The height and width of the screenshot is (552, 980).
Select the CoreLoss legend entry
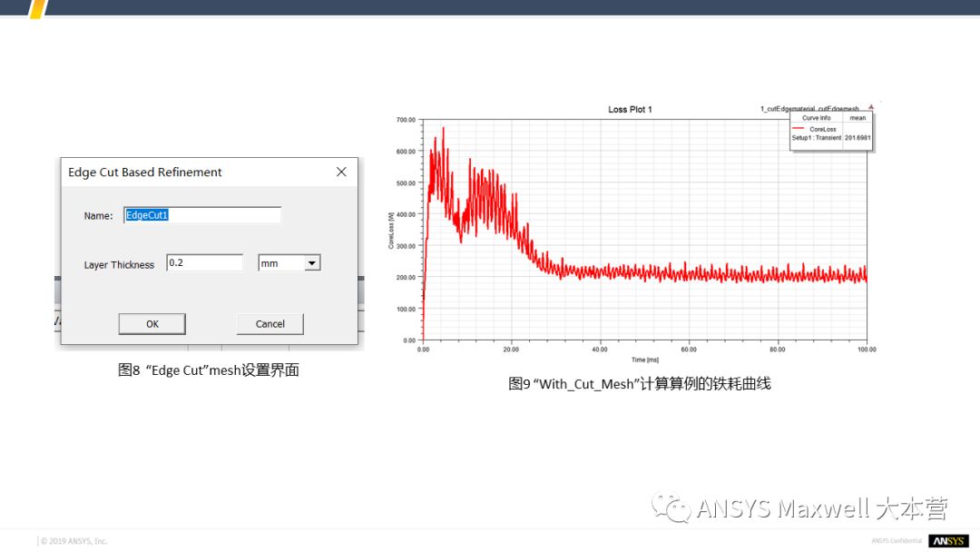pyautogui.click(x=822, y=129)
